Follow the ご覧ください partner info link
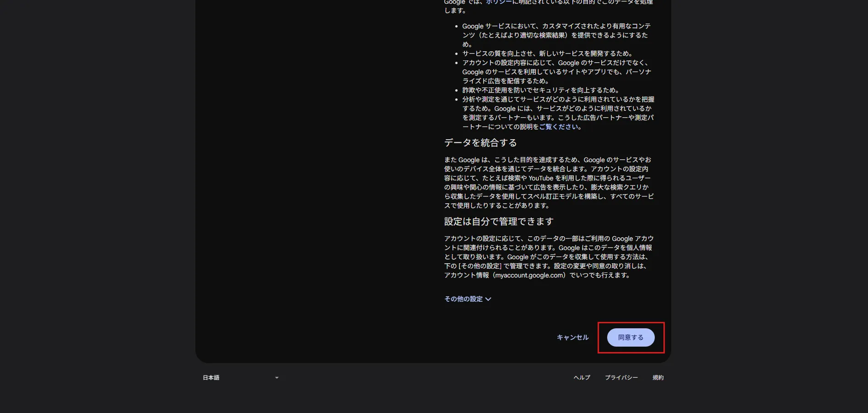The height and width of the screenshot is (413, 868). tap(559, 127)
